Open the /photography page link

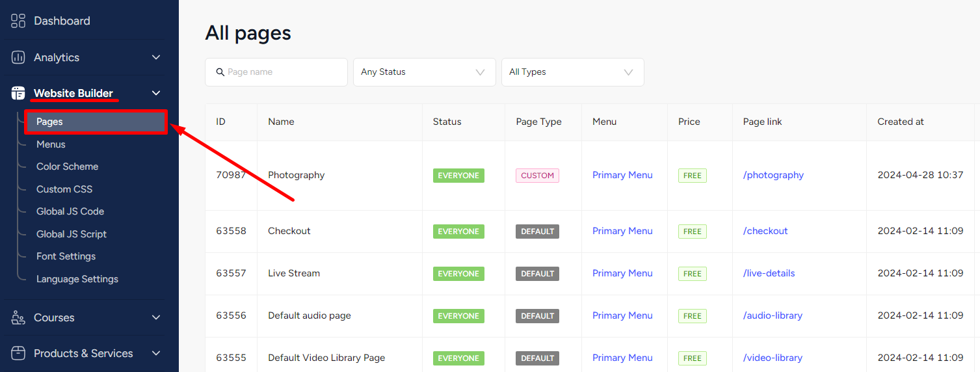(x=773, y=175)
